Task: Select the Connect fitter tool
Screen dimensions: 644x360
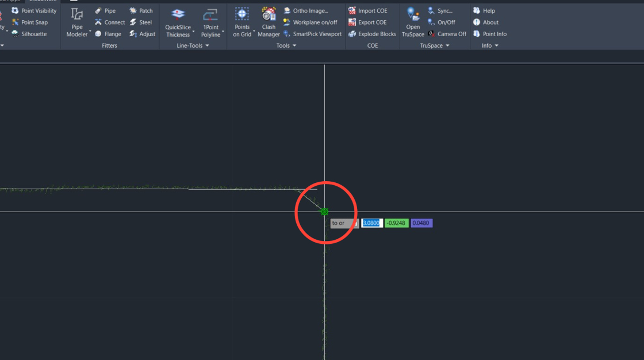Action: coord(110,22)
